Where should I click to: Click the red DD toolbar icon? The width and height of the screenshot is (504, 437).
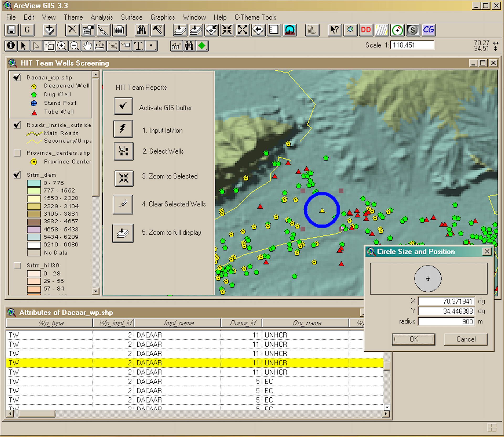[366, 30]
